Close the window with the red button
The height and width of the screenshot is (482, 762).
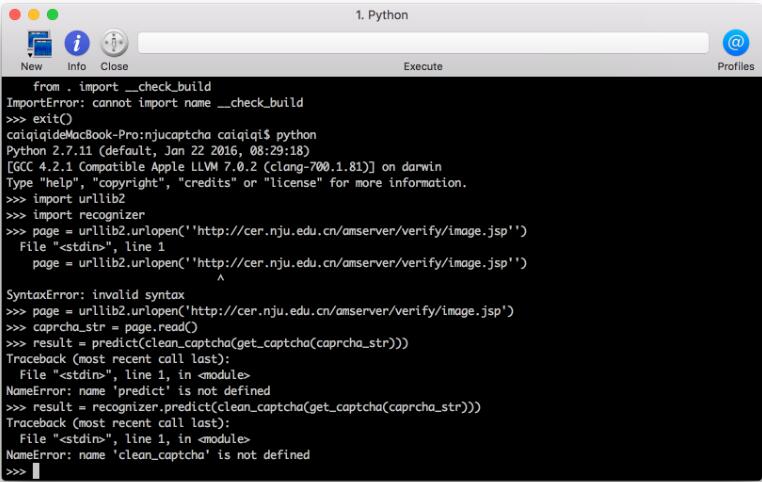15,13
